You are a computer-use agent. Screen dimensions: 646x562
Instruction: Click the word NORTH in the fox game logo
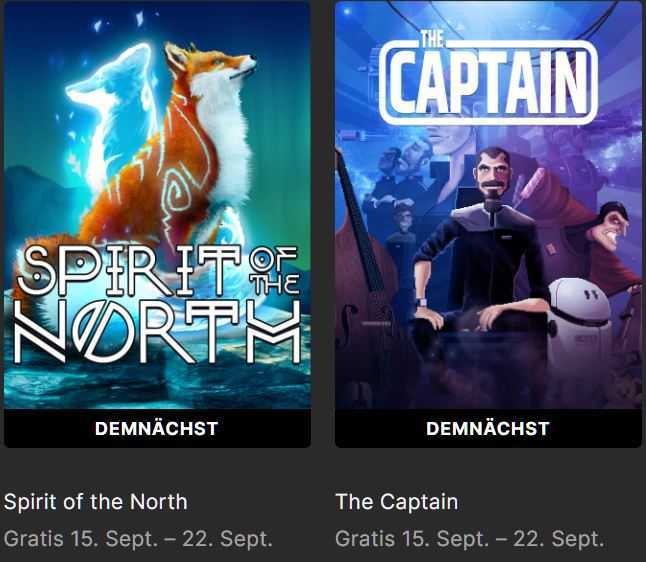coord(157,333)
